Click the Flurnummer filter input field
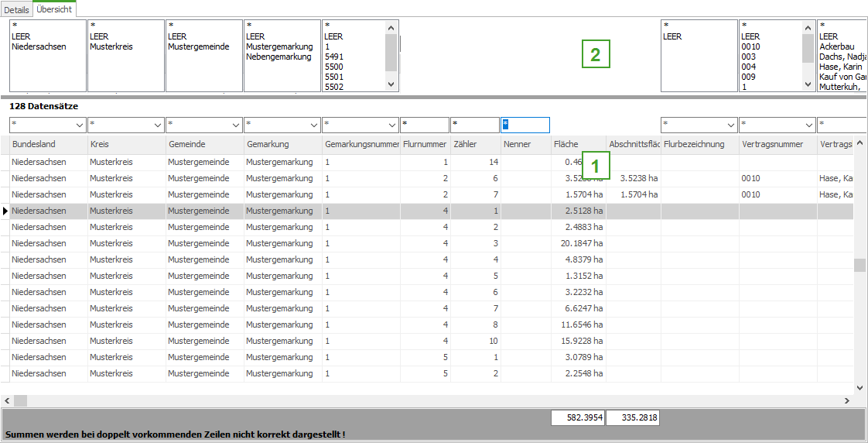 click(425, 125)
